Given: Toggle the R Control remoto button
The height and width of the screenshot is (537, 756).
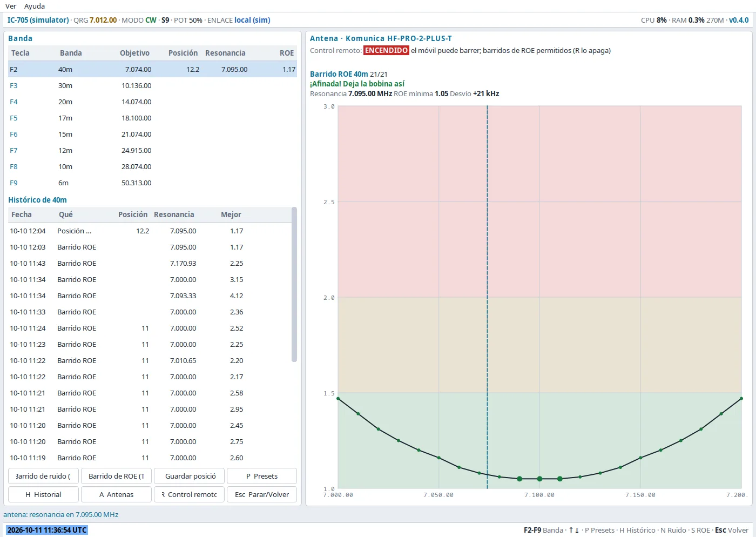Looking at the screenshot, I should [189, 494].
